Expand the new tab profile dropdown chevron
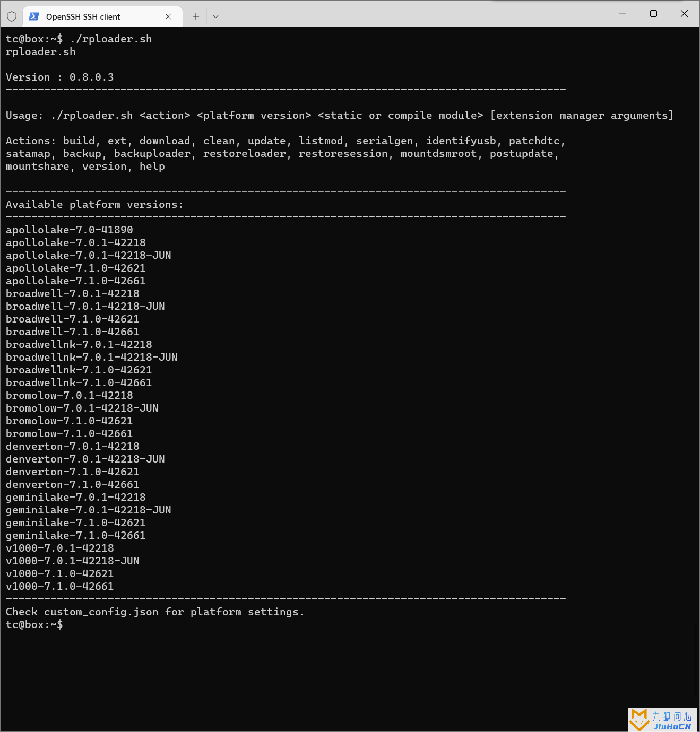Screen dimensions: 700x732 (215, 16)
